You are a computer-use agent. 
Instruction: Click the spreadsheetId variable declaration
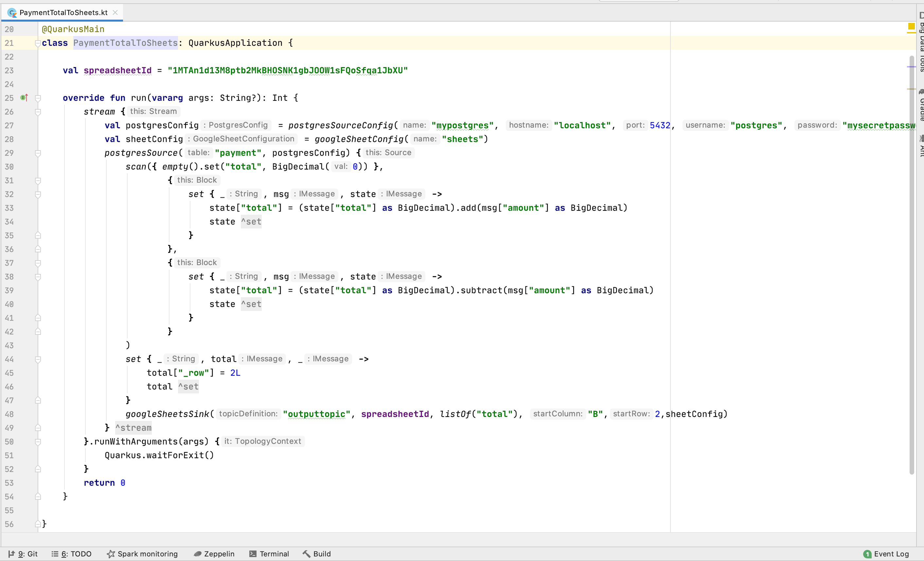[117, 70]
